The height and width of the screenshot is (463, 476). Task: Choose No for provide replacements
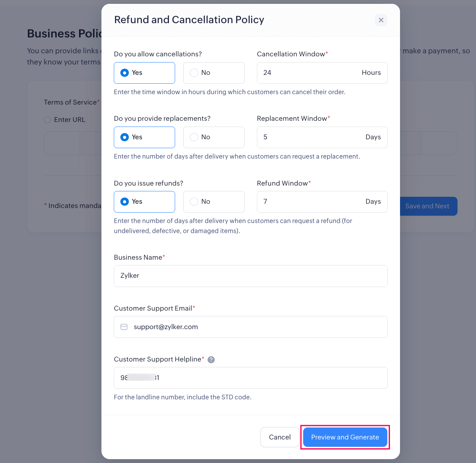213,137
